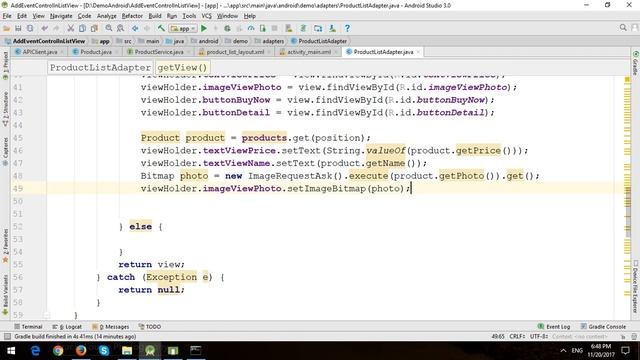The height and width of the screenshot is (360, 640).
Task: Click the adapters folder breadcrumb
Action: [269, 41]
